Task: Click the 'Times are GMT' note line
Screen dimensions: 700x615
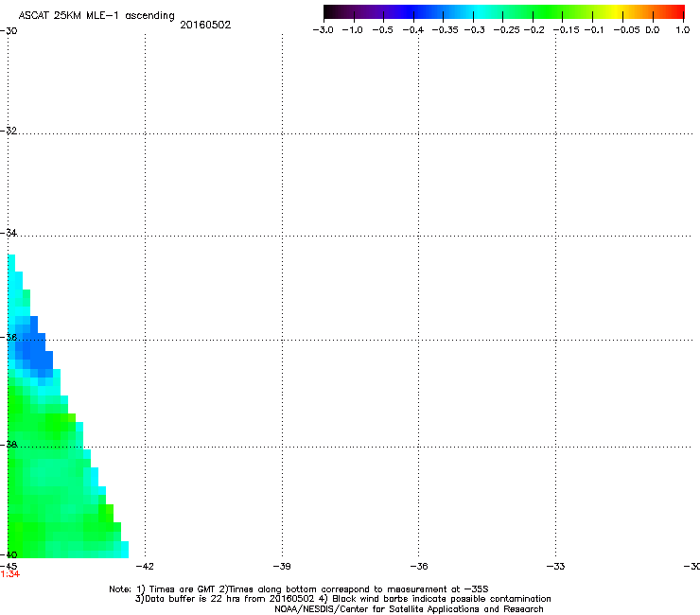Action: [299, 589]
